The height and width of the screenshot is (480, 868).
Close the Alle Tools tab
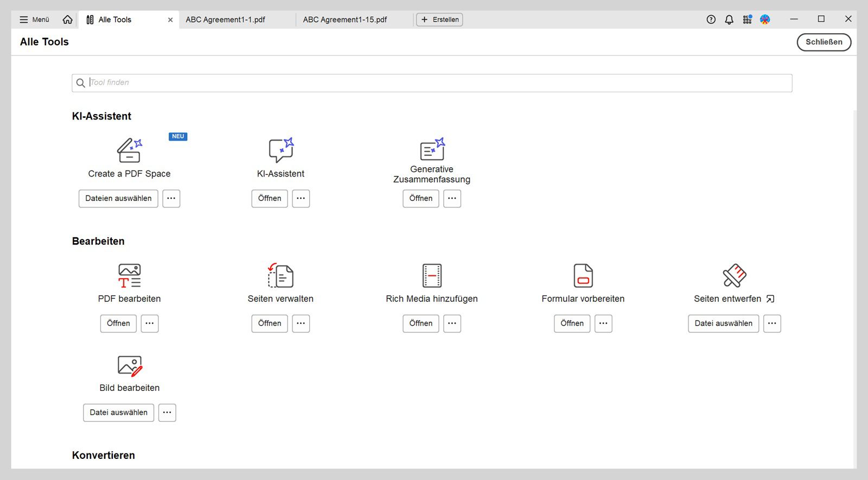click(170, 20)
